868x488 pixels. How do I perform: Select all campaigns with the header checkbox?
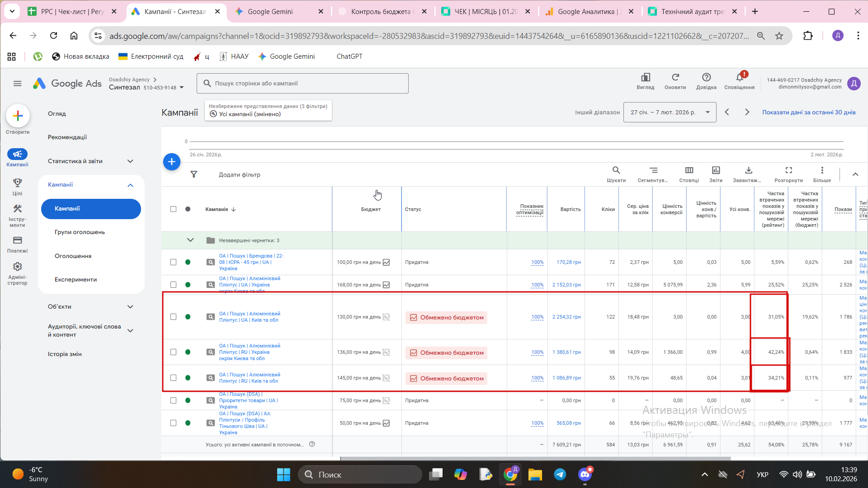tap(173, 209)
